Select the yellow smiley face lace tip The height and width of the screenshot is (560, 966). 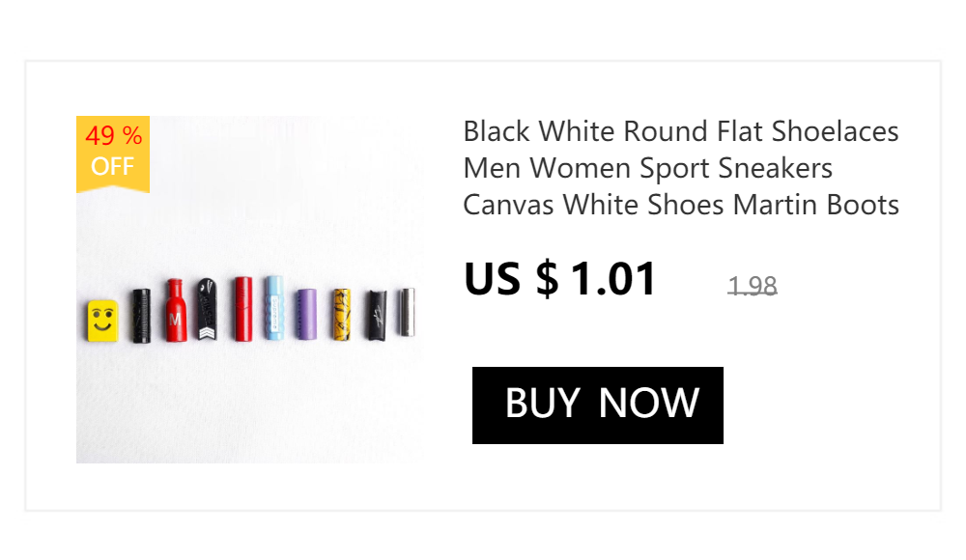pos(101,321)
